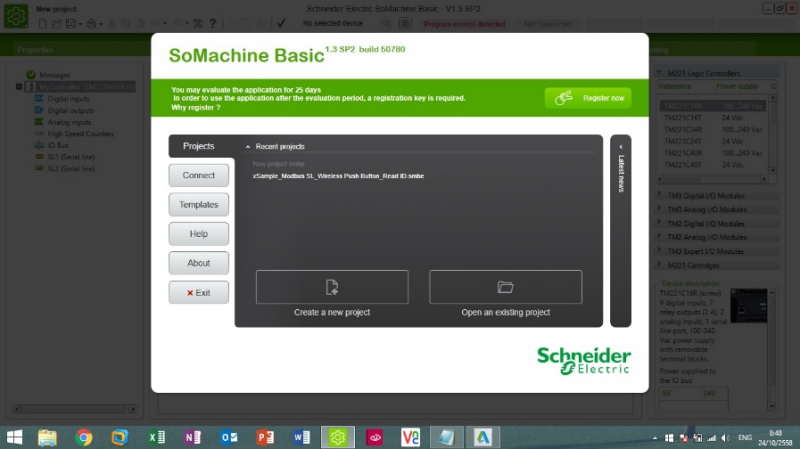Select Digital inputs in the device tree

click(x=68, y=98)
